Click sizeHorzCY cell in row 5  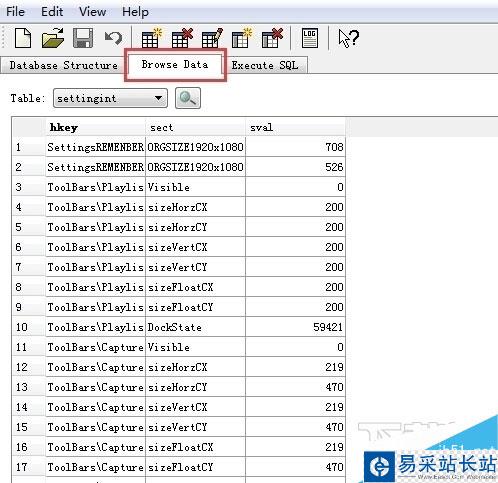[x=195, y=227]
